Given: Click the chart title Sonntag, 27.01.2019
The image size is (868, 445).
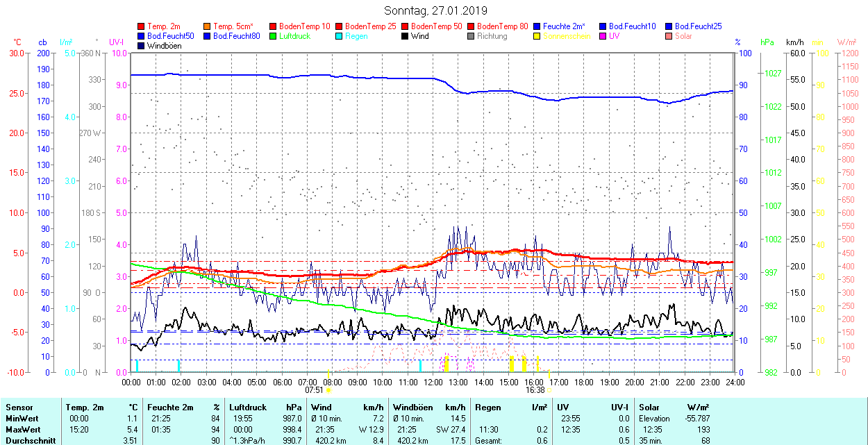Looking at the screenshot, I should click(435, 10).
